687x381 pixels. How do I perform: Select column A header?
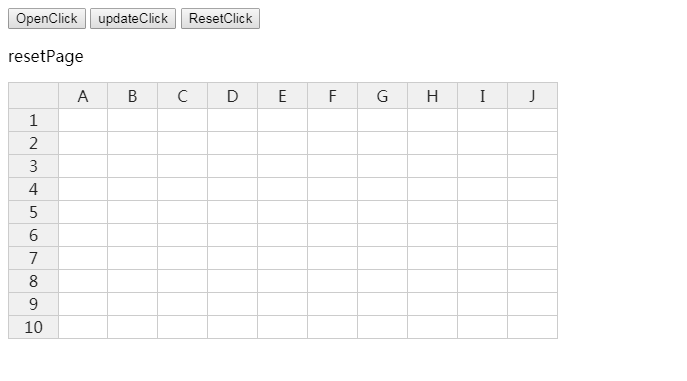click(x=83, y=95)
